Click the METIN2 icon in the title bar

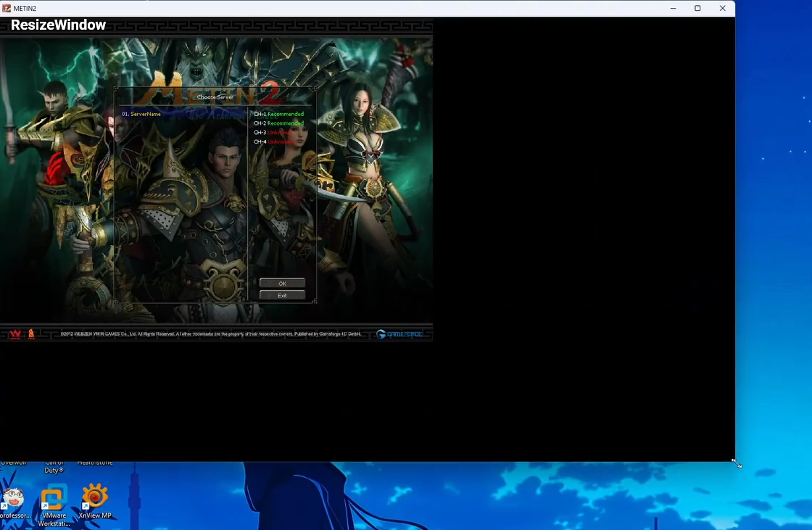click(x=7, y=8)
